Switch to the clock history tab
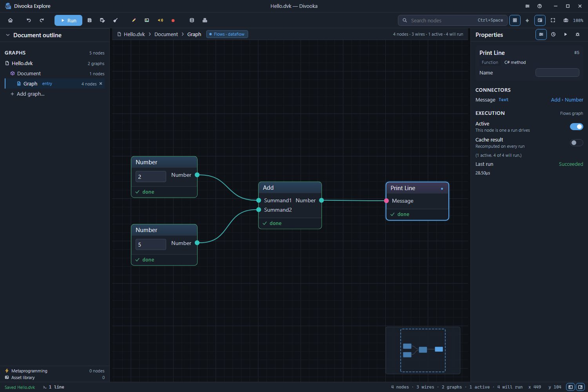 click(553, 34)
